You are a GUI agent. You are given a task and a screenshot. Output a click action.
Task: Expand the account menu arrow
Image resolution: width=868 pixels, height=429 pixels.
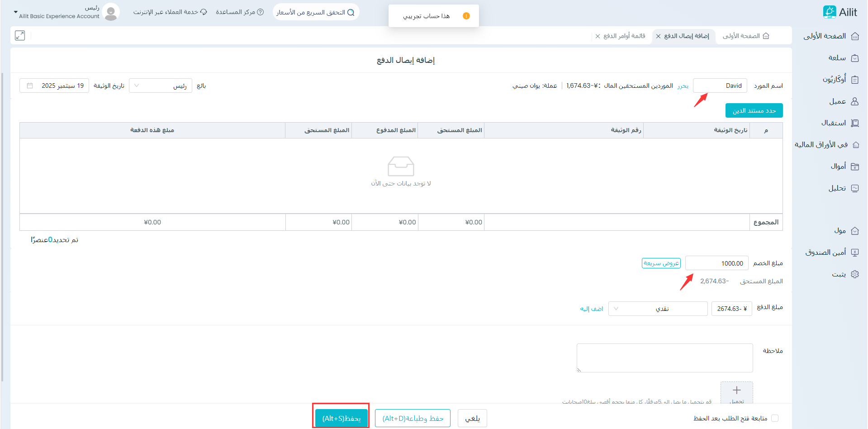(x=16, y=12)
